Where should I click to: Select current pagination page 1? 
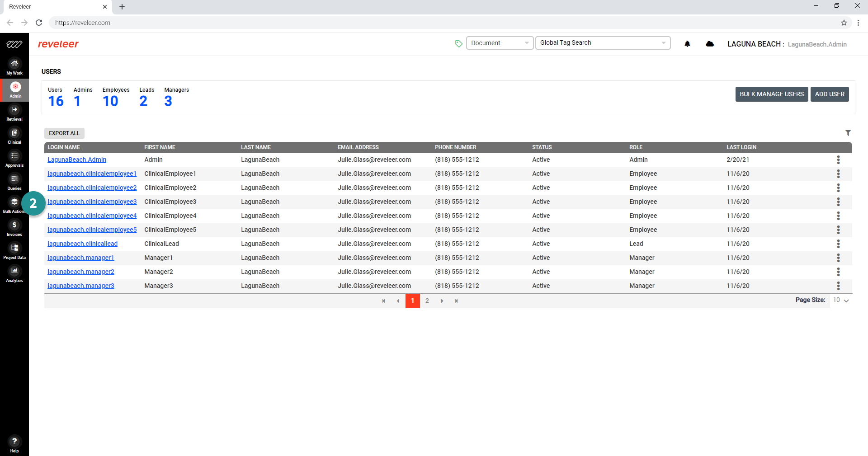pos(413,301)
